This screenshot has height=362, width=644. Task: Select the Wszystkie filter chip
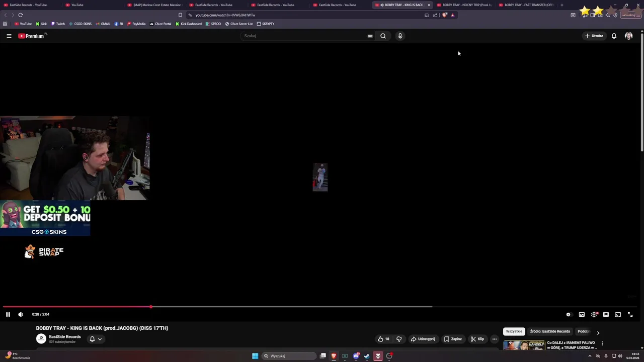point(514,331)
